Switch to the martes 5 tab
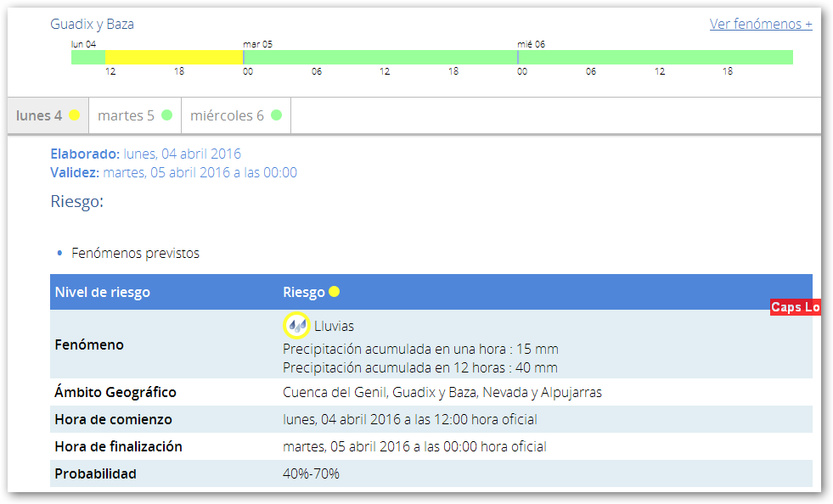 tap(126, 115)
